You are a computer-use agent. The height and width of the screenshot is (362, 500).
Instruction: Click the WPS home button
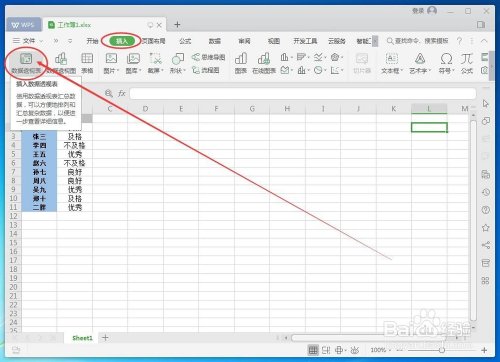(23, 25)
